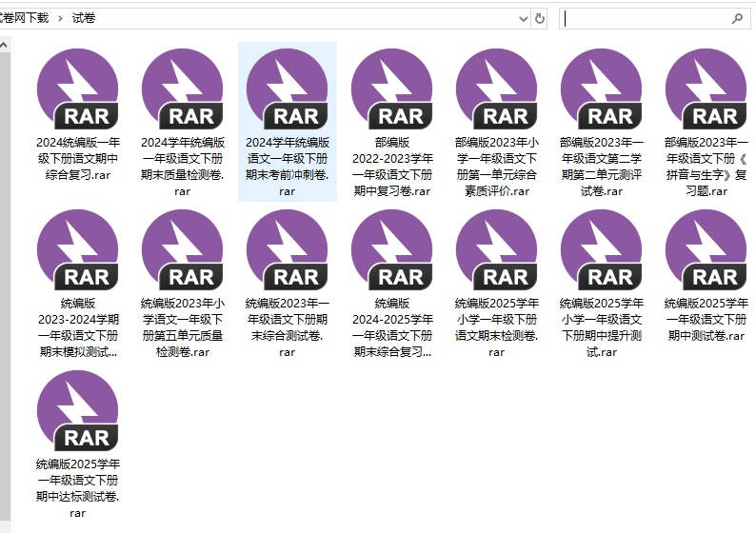This screenshot has width=756, height=533.
Task: Select the RAR icon for 统编版2023-2024学期一年级语文下册期末模拟测试
Action: [x=78, y=250]
